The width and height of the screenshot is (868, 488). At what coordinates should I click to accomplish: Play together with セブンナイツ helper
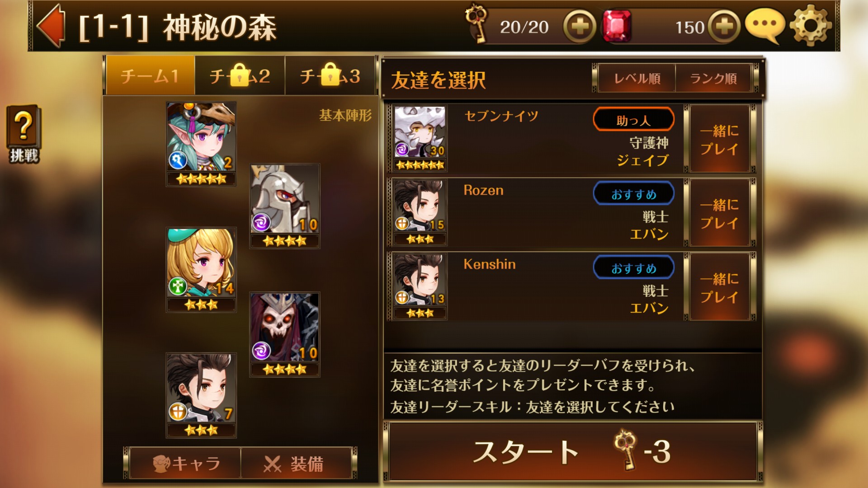(719, 139)
